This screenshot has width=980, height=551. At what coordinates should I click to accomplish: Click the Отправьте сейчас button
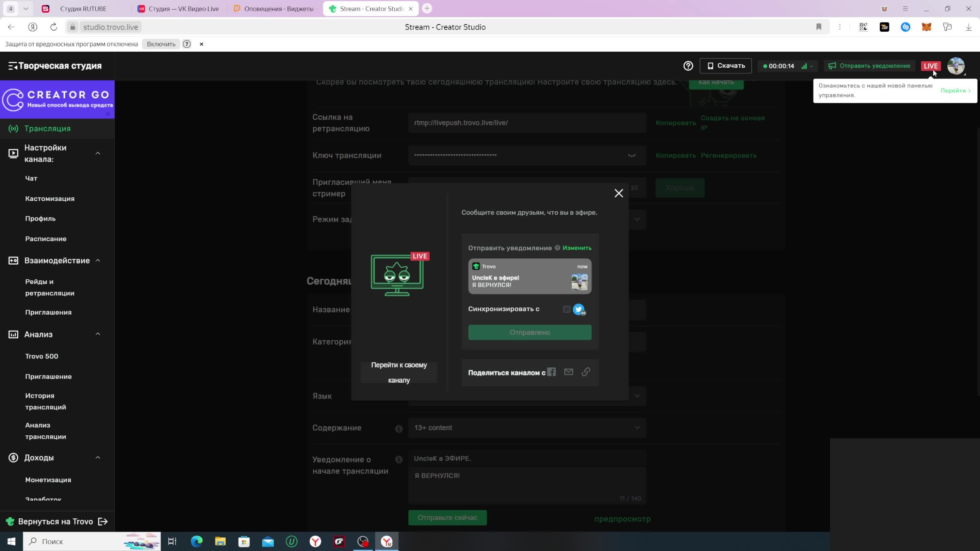(x=447, y=518)
